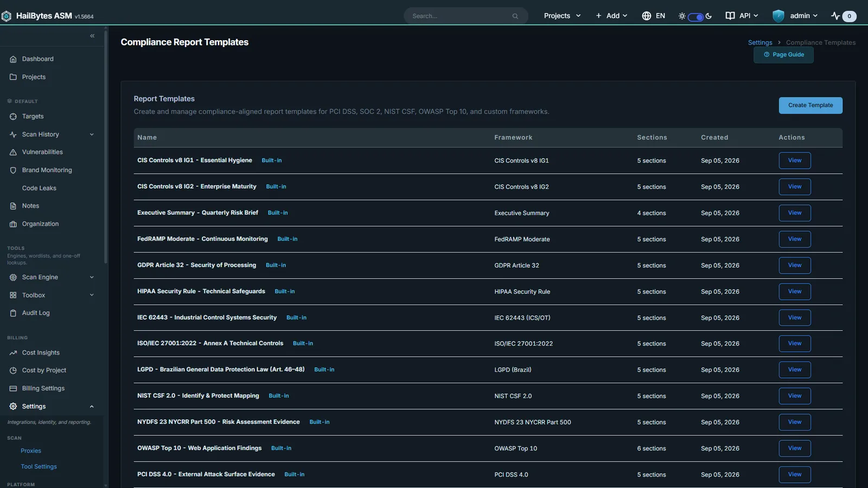Open Vulnerabilities menu item

[x=42, y=152]
